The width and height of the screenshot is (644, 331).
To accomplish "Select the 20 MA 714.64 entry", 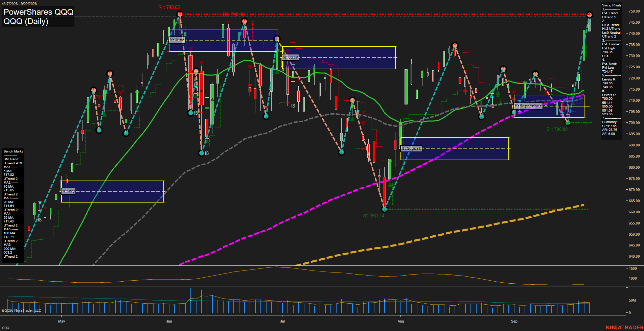I will point(9,204).
